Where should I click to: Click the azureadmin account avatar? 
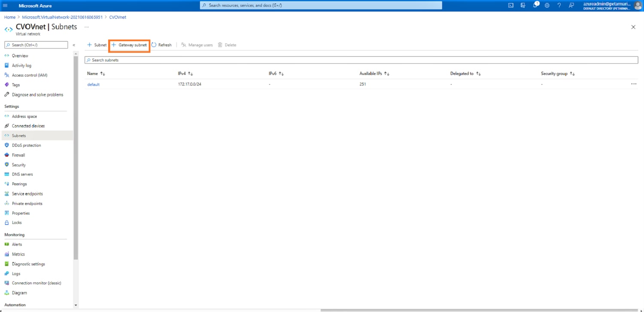(638, 6)
